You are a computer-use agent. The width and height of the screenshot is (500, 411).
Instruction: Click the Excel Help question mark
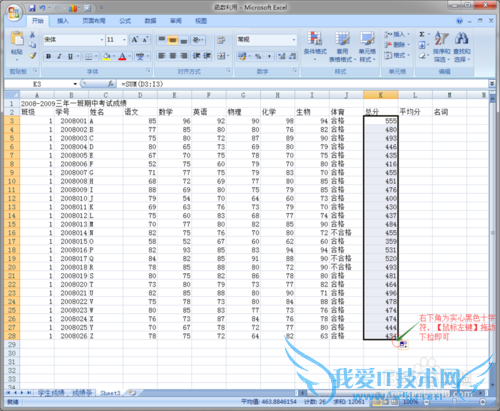[x=459, y=21]
